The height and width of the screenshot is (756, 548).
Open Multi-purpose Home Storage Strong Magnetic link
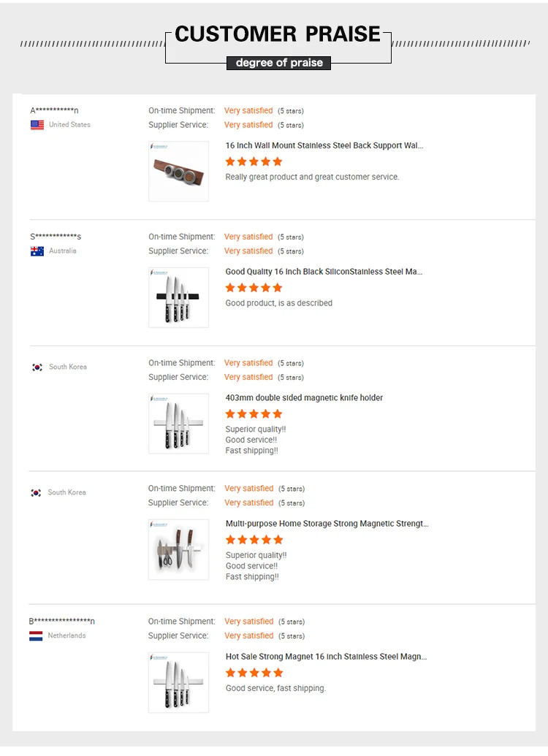(327, 524)
